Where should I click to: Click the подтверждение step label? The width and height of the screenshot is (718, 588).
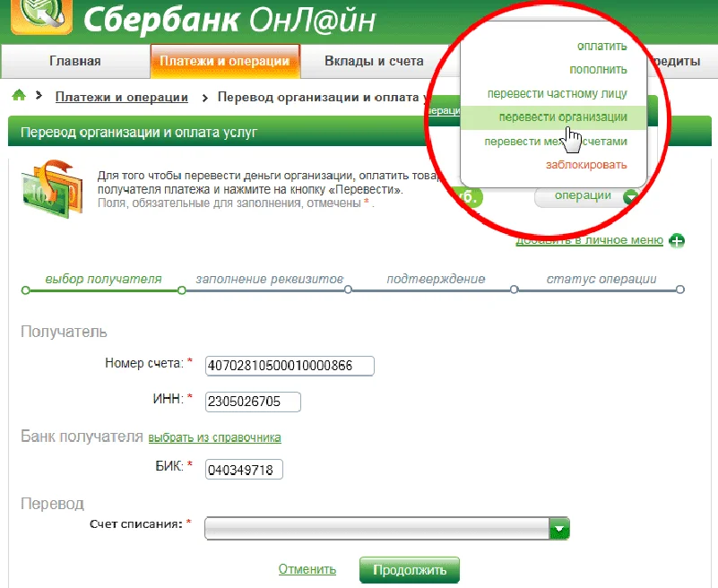click(x=436, y=279)
